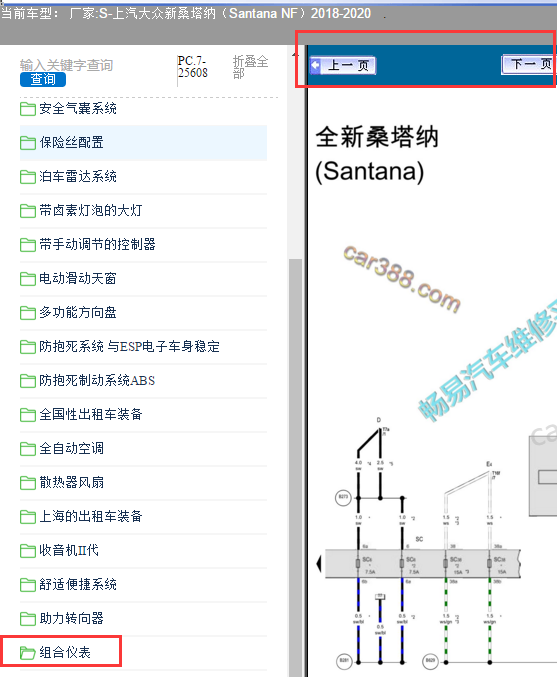Open the 带卤素灯泡的大灯 folder icon
This screenshot has height=677, width=557.
point(28,211)
